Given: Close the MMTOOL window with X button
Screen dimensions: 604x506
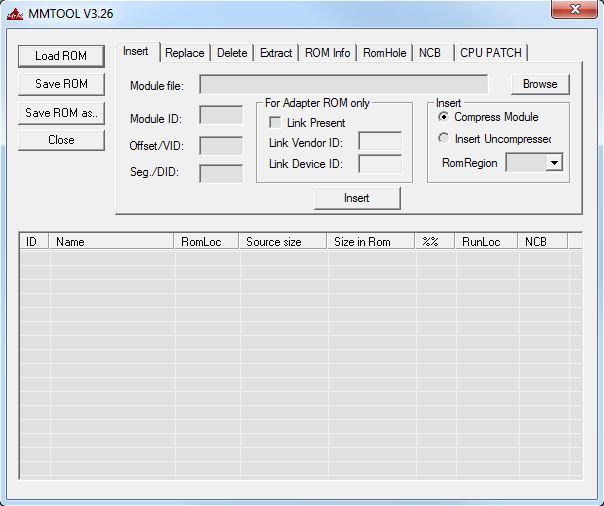Looking at the screenshot, I should pos(574,8).
